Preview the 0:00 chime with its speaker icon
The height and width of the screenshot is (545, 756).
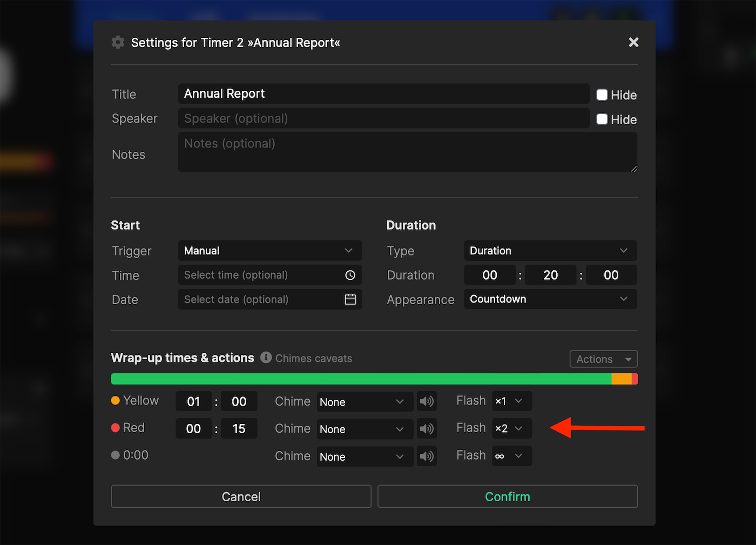pyautogui.click(x=427, y=456)
